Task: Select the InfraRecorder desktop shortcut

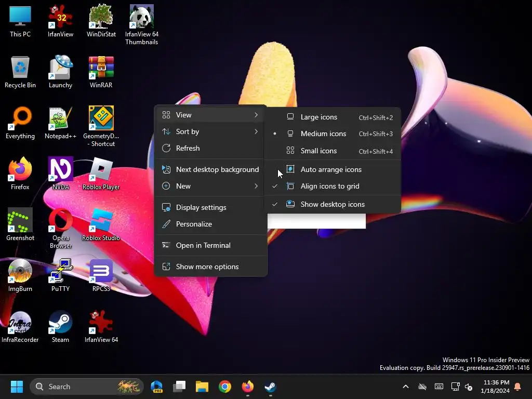Action: [x=20, y=326]
